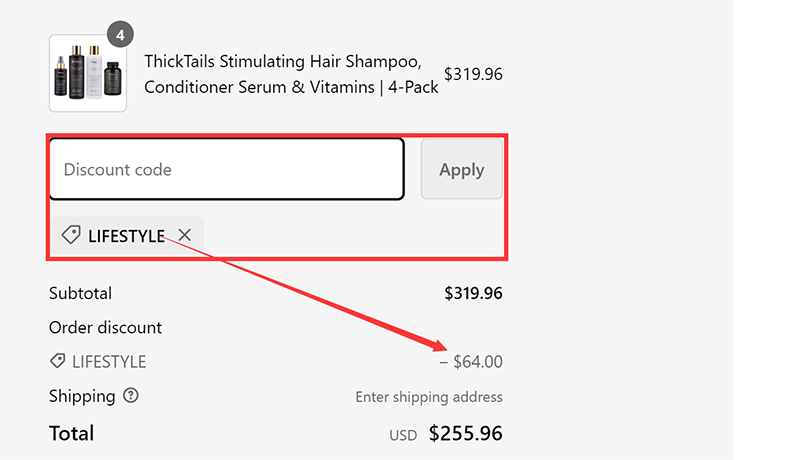Click the Subtotal label
The image size is (800, 460).
click(x=80, y=293)
